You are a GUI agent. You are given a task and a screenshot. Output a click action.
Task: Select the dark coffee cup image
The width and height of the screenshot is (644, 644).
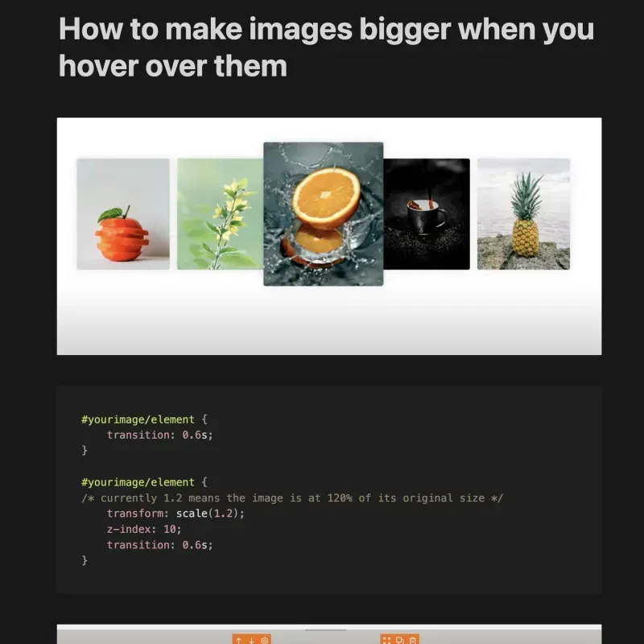coord(427,214)
